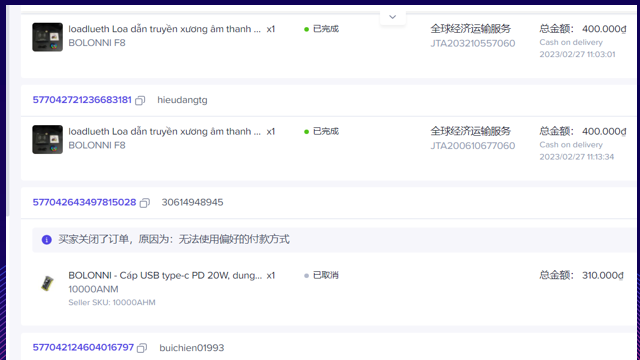Copy order number 577042721236683181
Viewport: 640px width, 360px height.
point(140,100)
